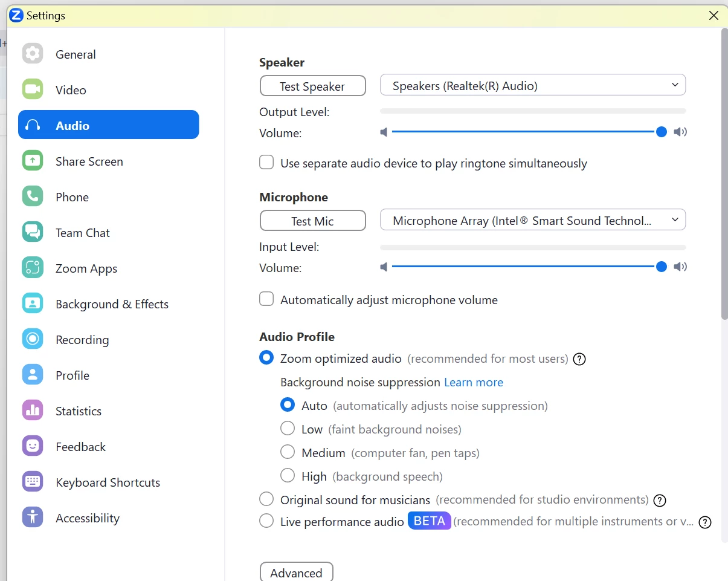Viewport: 728px width, 581px height.
Task: Click the Zoom Apps sidebar icon
Action: pos(33,268)
